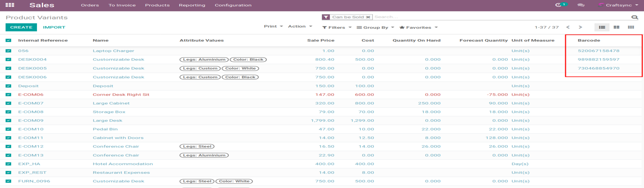Click the CREATE button

coord(21,27)
